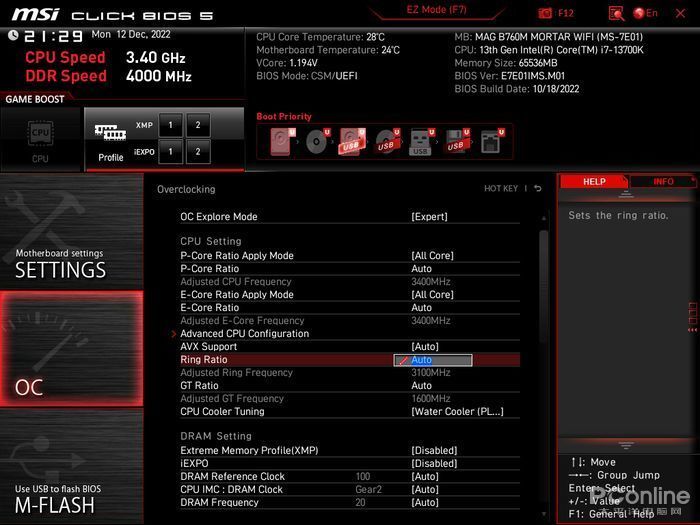Enable XMP profile 2
Image resolution: width=700 pixels, height=525 pixels.
(x=198, y=125)
